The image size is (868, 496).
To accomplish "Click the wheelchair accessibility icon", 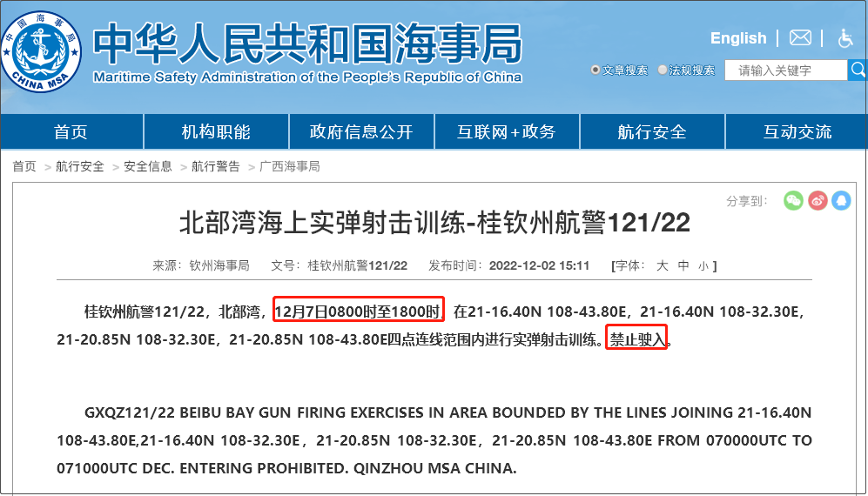I will tap(844, 37).
